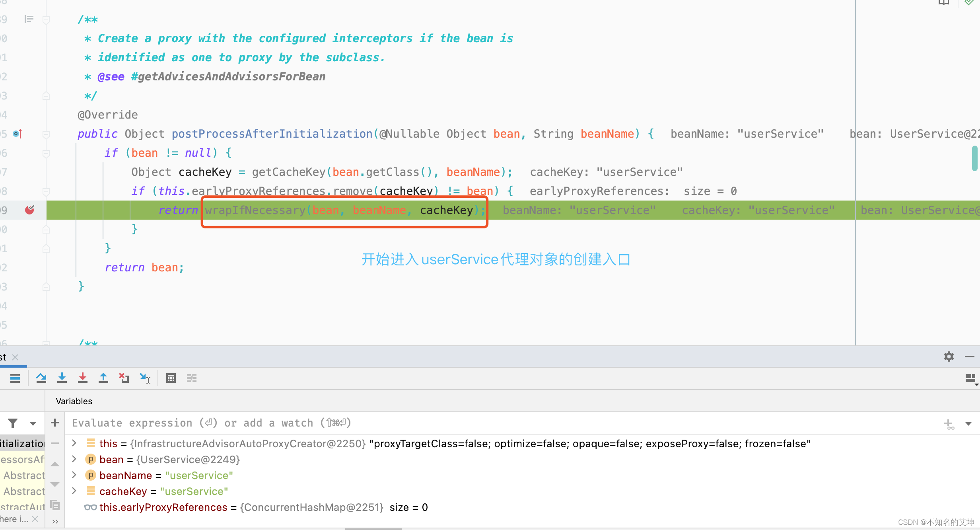Expand the 'this' variable node
980x530 pixels.
click(74, 443)
